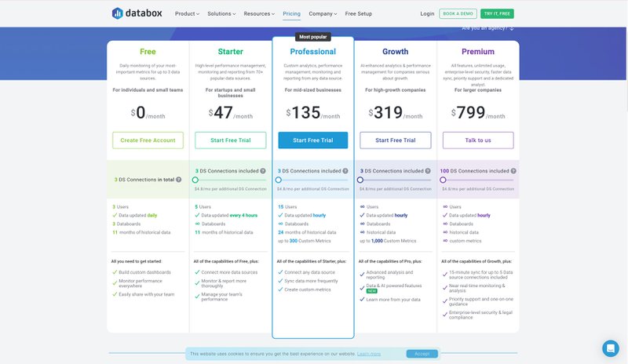Click the Login link
628x364 pixels.
[427, 14]
